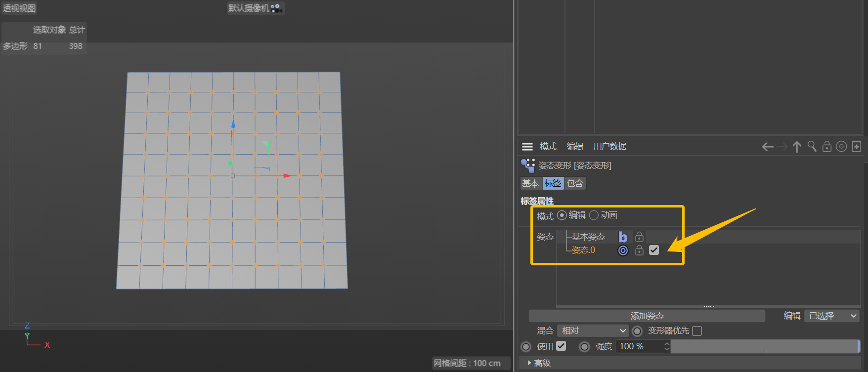Select 动画 mode radio button

(x=594, y=215)
